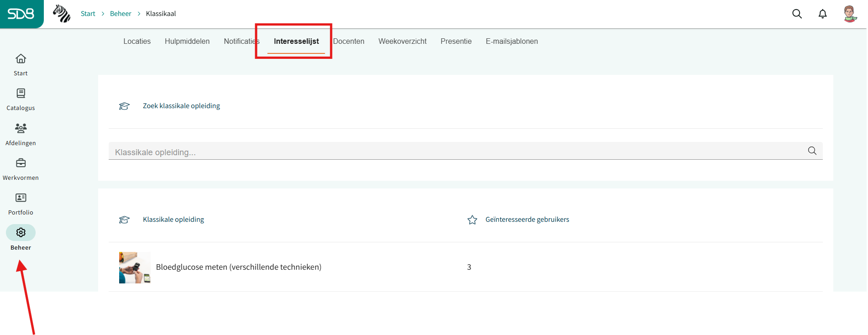The width and height of the screenshot is (868, 335).
Task: Click the Start breadcrumb link
Action: coord(88,14)
